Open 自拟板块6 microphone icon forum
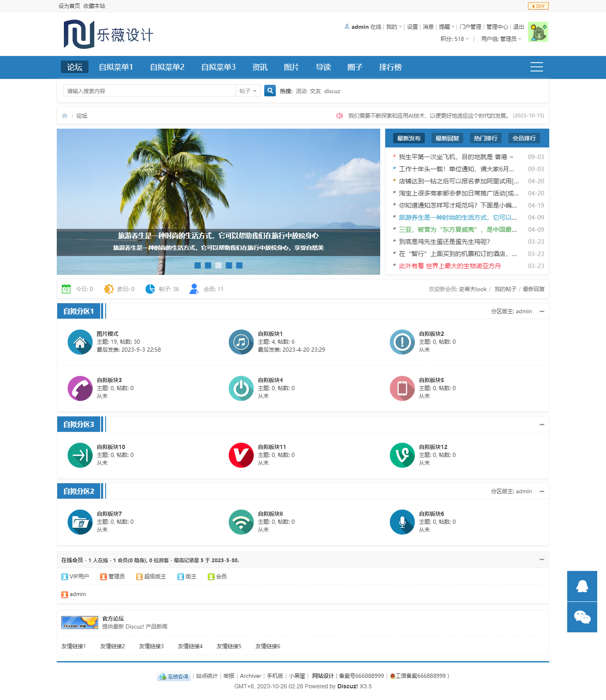This screenshot has height=700, width=606. coord(402,522)
